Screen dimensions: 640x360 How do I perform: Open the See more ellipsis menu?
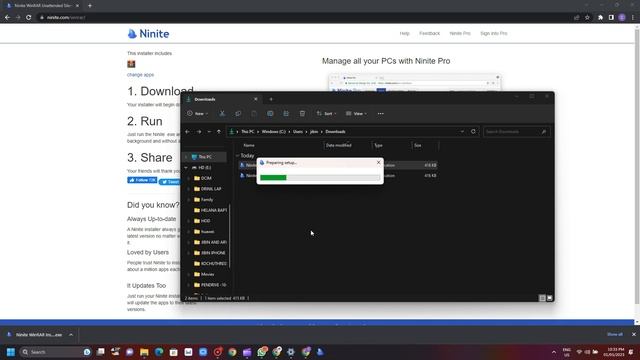tap(381, 113)
